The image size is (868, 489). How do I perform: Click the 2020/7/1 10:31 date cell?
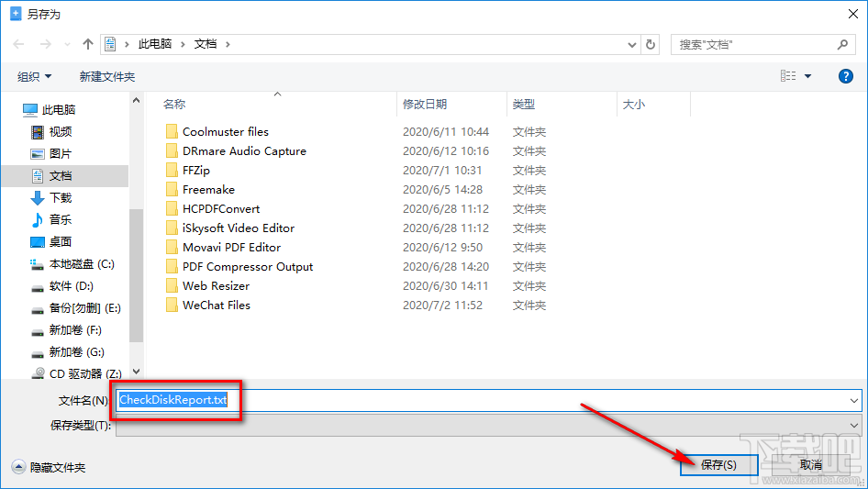click(x=442, y=170)
